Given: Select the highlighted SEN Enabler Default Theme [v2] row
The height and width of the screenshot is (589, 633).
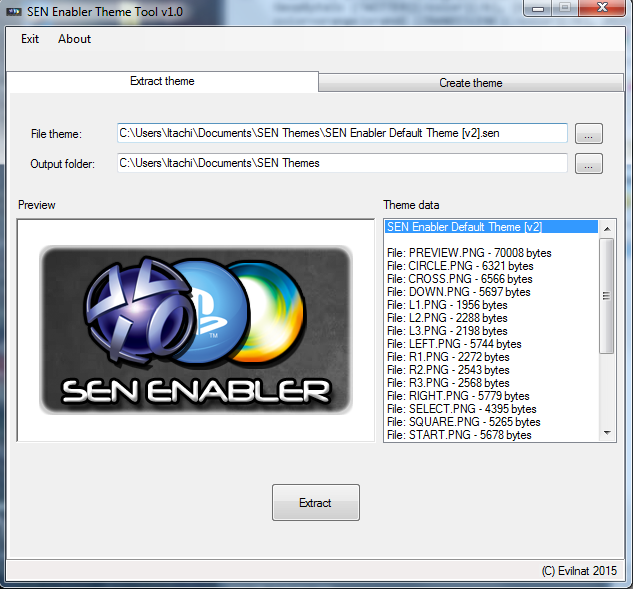Looking at the screenshot, I should pyautogui.click(x=491, y=227).
